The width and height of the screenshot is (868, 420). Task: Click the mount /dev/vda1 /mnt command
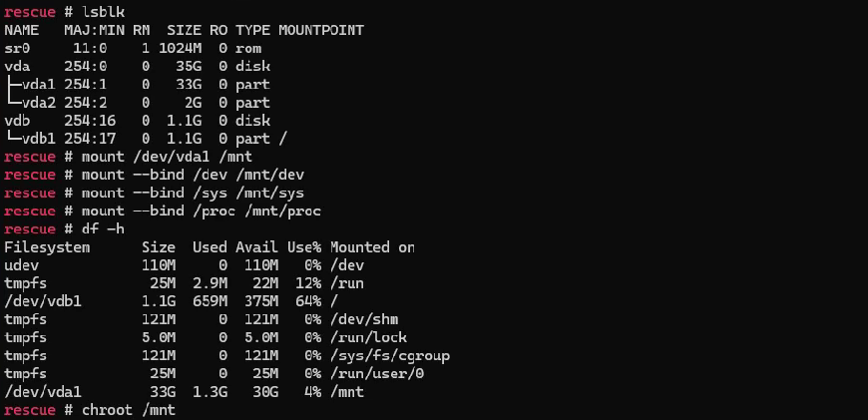[x=168, y=157]
